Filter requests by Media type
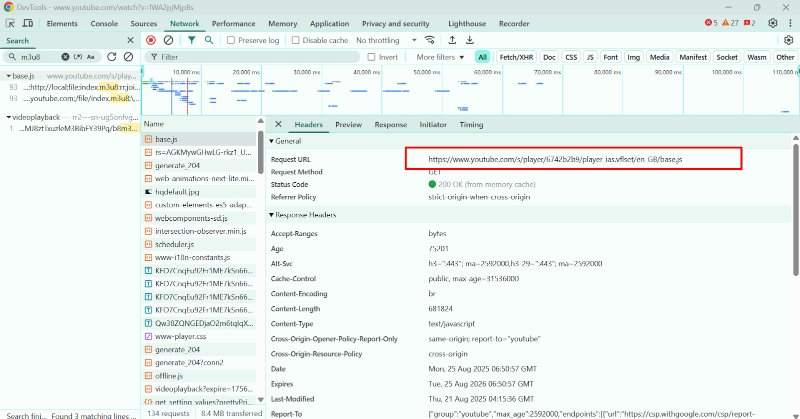The width and height of the screenshot is (800, 419). (659, 57)
